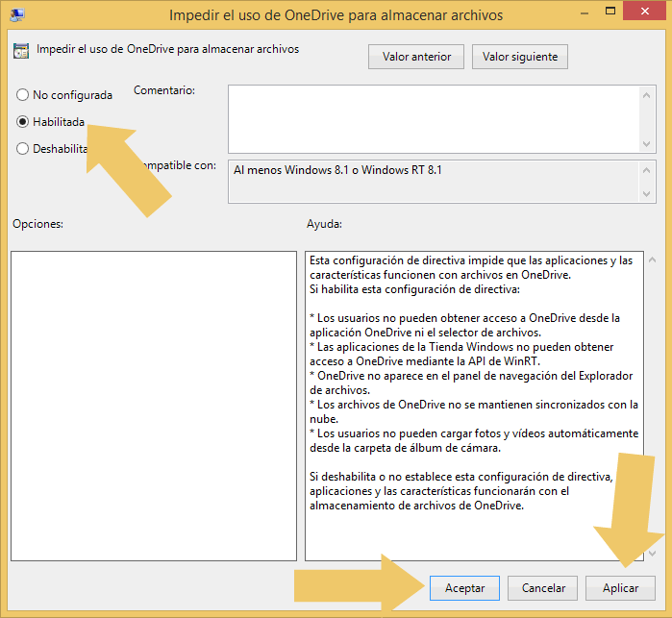This screenshot has width=672, height=618.
Task: Select the No configurada radio option
Action: tap(23, 95)
